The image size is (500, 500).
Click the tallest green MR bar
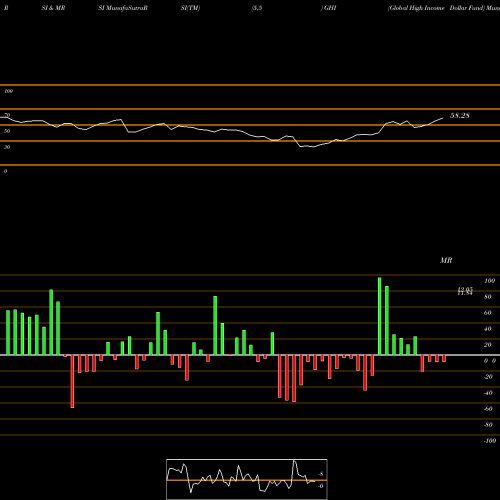click(380, 316)
